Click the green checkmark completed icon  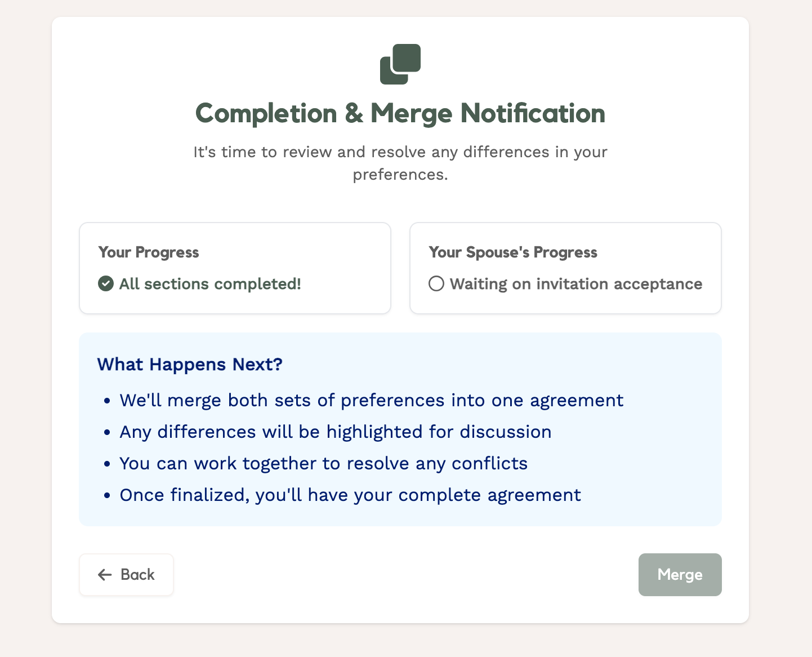click(106, 283)
